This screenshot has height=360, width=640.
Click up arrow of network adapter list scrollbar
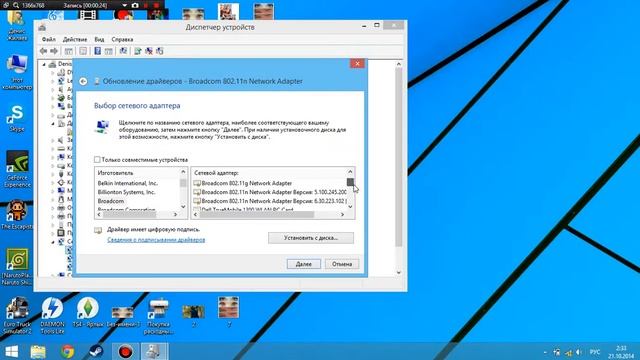[x=350, y=172]
